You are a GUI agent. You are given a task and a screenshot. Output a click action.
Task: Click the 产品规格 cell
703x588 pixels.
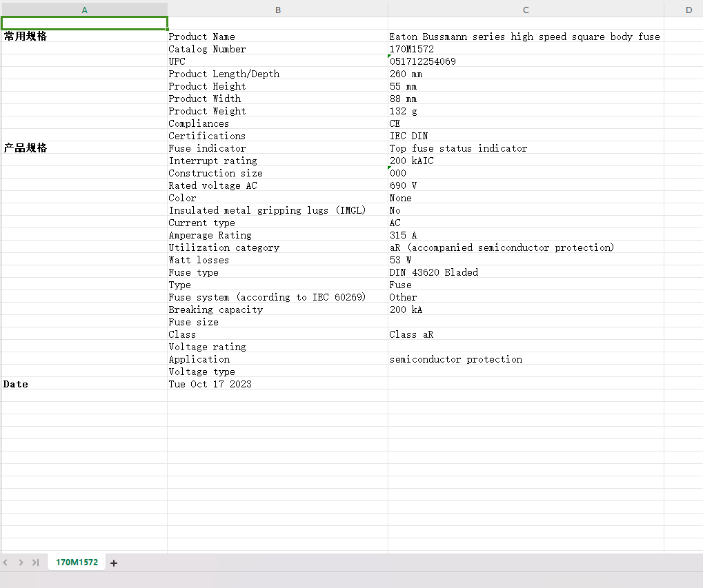pos(84,148)
